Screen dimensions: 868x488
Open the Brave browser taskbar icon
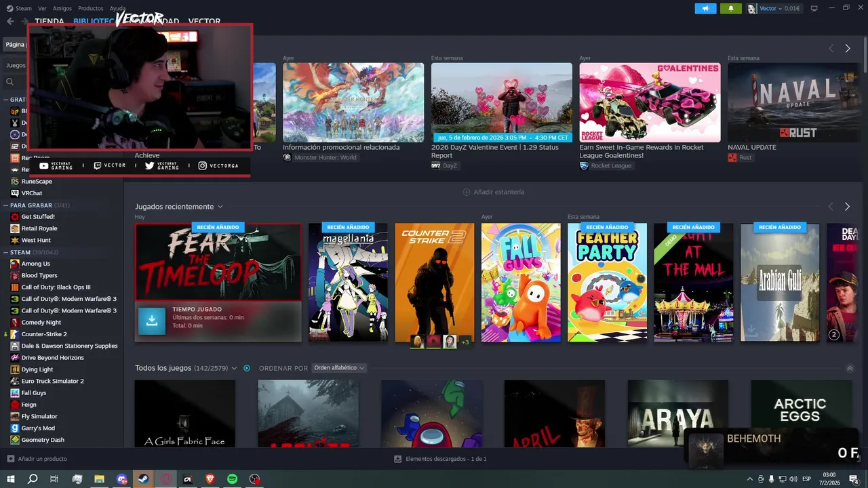coord(210,479)
